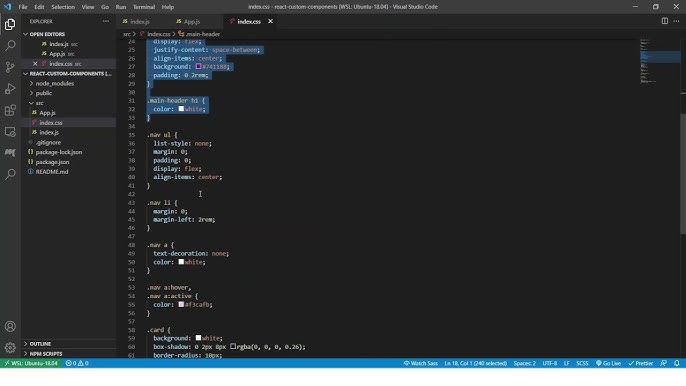686x386 pixels.
Task: Toggle Watch Sass in status bar
Action: point(420,363)
